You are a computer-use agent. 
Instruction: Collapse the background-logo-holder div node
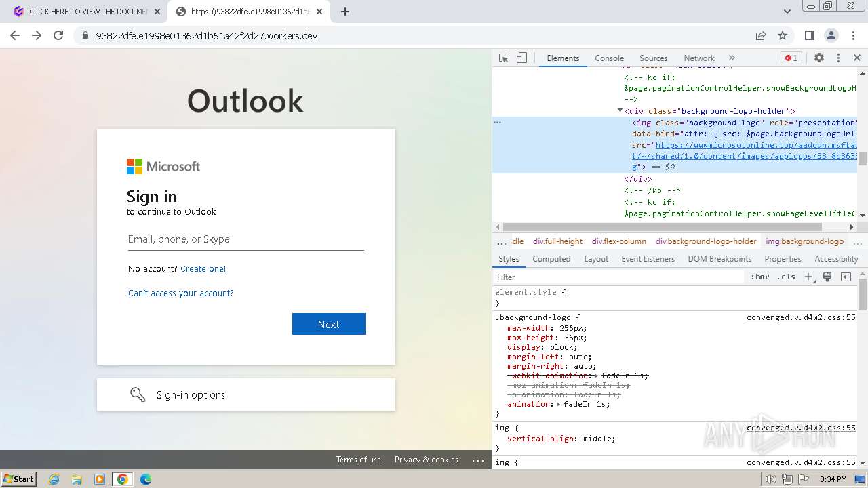(x=620, y=110)
